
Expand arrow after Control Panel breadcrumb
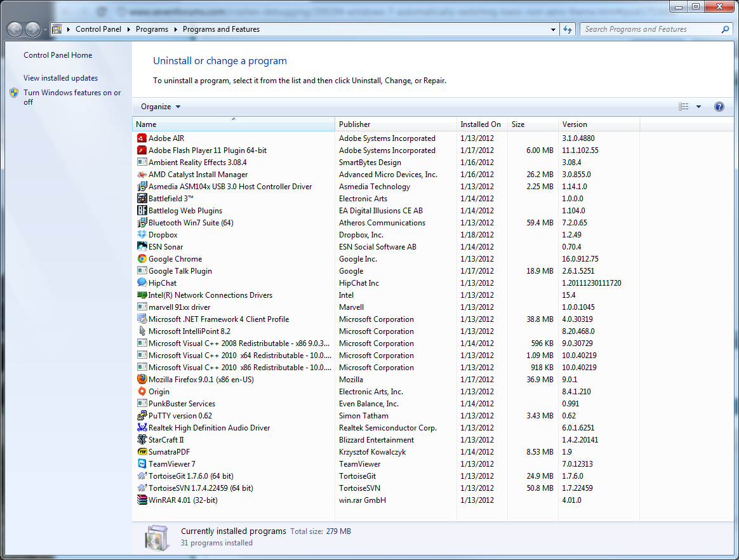pyautogui.click(x=129, y=29)
